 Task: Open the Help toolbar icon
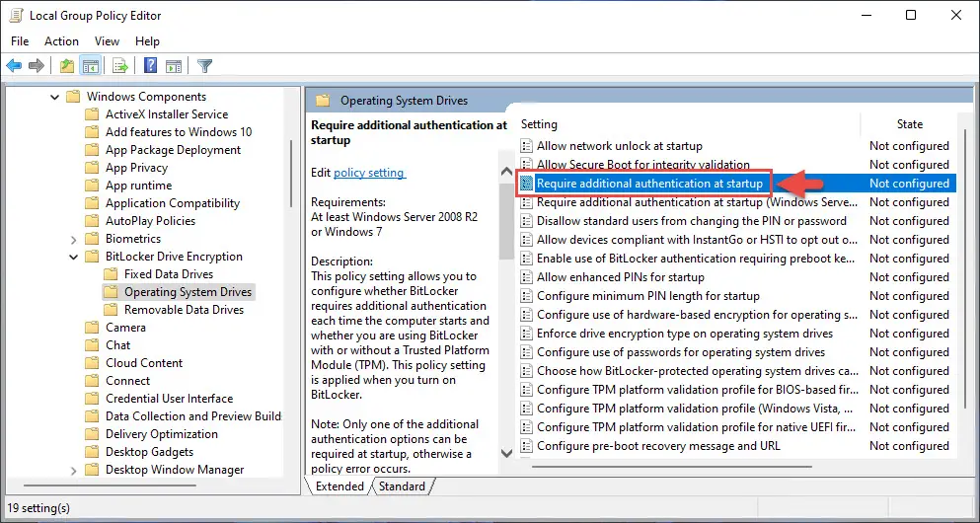coord(151,65)
